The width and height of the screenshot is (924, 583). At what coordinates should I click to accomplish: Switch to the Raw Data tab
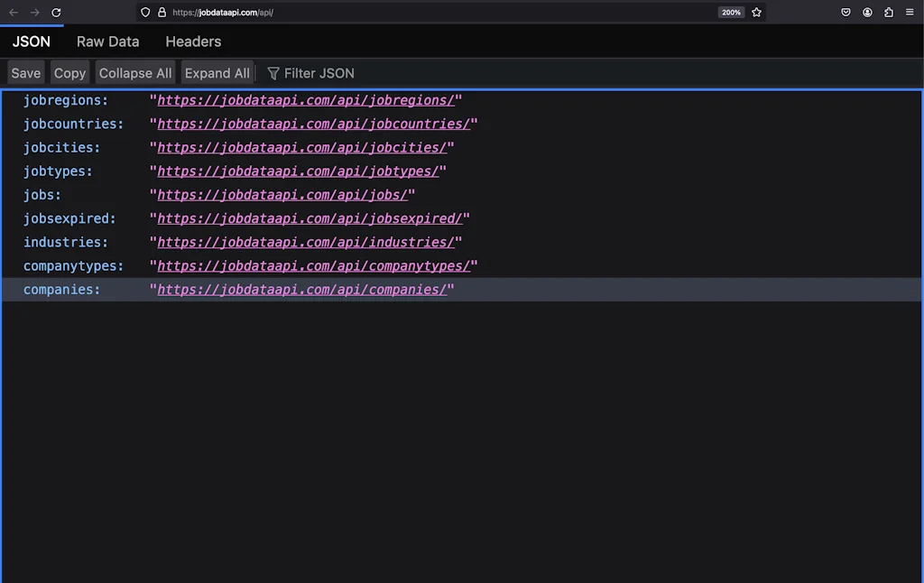click(x=107, y=42)
